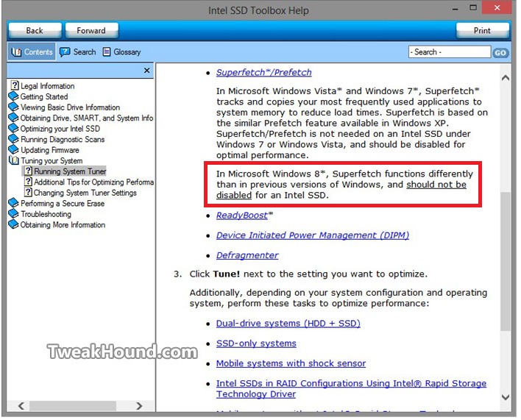Click the contents pane scroll left arrow

pos(21,406)
